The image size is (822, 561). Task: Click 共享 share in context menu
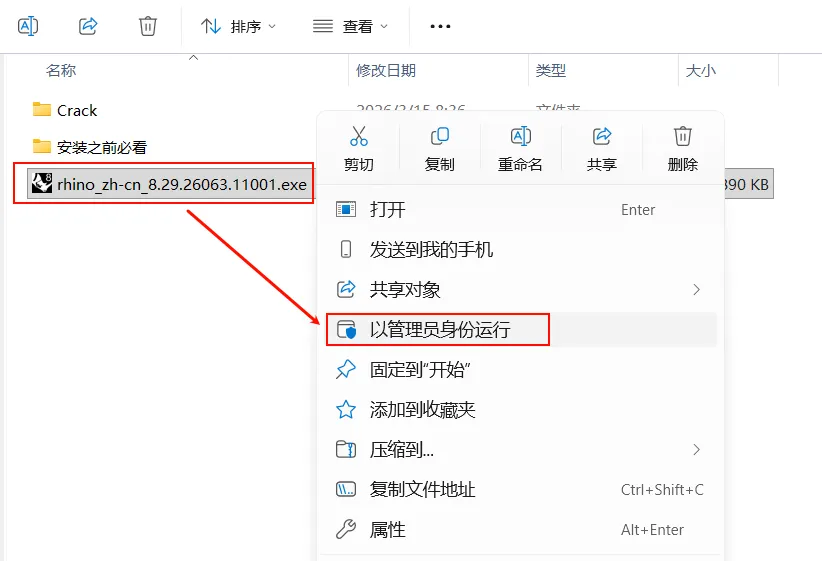tap(601, 148)
